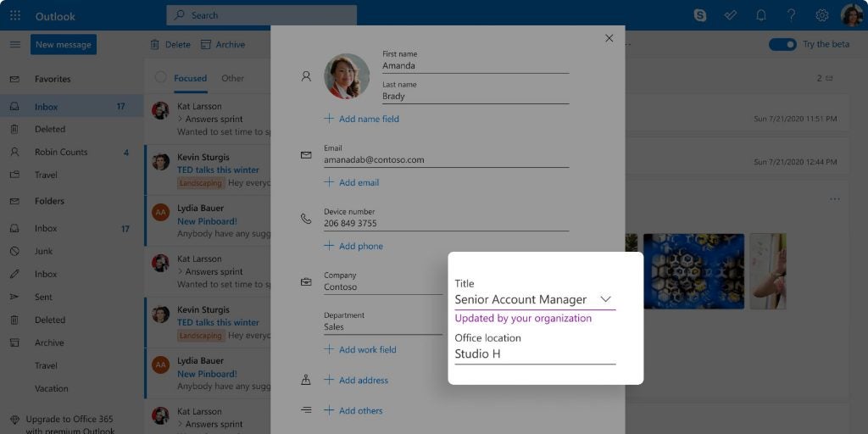Click the Junk folder icon
This screenshot has height=434, width=868.
(15, 251)
